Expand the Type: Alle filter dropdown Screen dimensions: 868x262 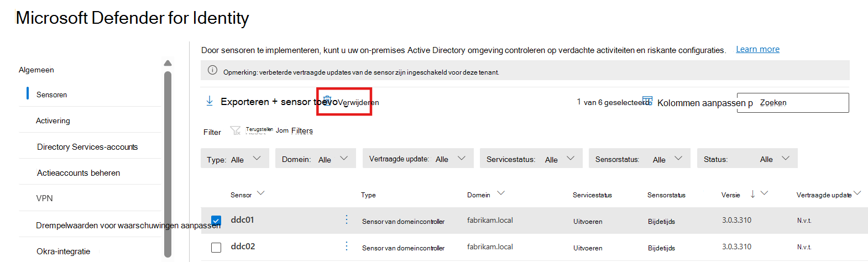[235, 159]
